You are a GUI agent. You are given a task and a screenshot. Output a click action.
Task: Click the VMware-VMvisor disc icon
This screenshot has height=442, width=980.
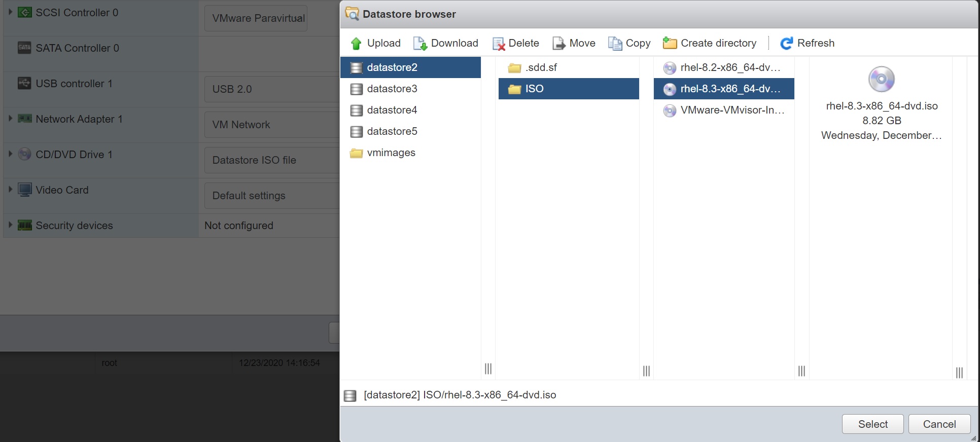670,110
